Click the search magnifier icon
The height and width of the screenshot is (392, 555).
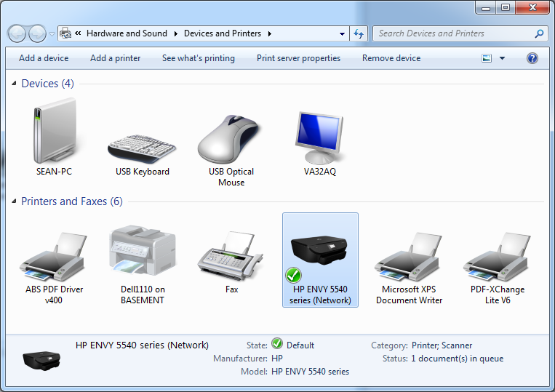click(539, 33)
